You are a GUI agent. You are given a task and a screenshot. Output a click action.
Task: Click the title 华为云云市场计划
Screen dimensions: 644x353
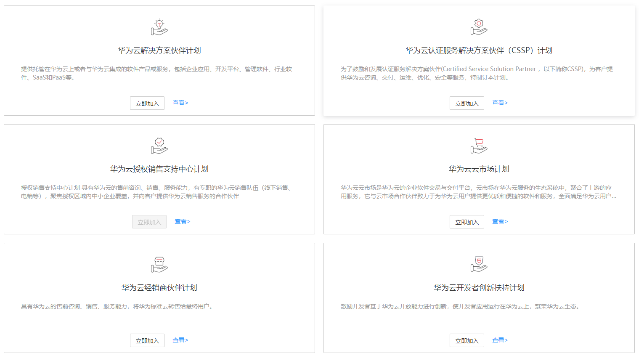pyautogui.click(x=479, y=169)
